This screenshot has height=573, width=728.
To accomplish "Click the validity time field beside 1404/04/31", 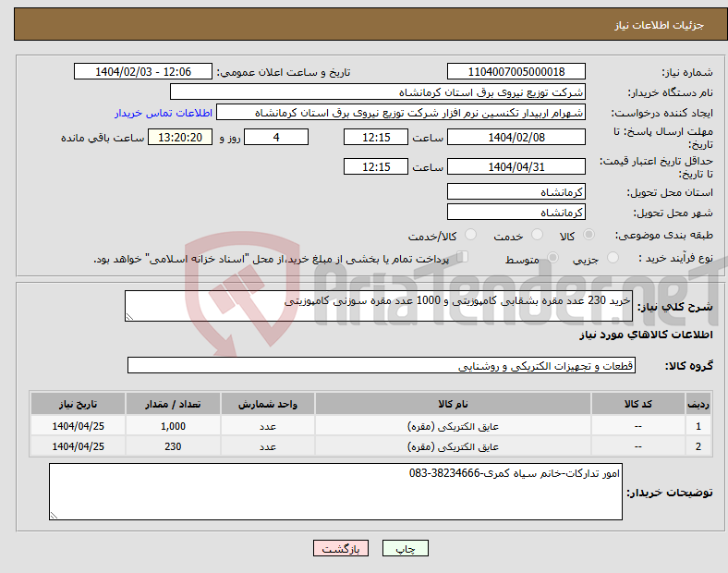I will [376, 166].
